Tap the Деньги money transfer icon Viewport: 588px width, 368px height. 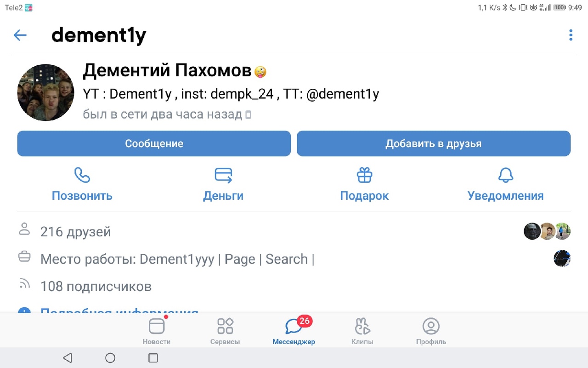coord(223,175)
